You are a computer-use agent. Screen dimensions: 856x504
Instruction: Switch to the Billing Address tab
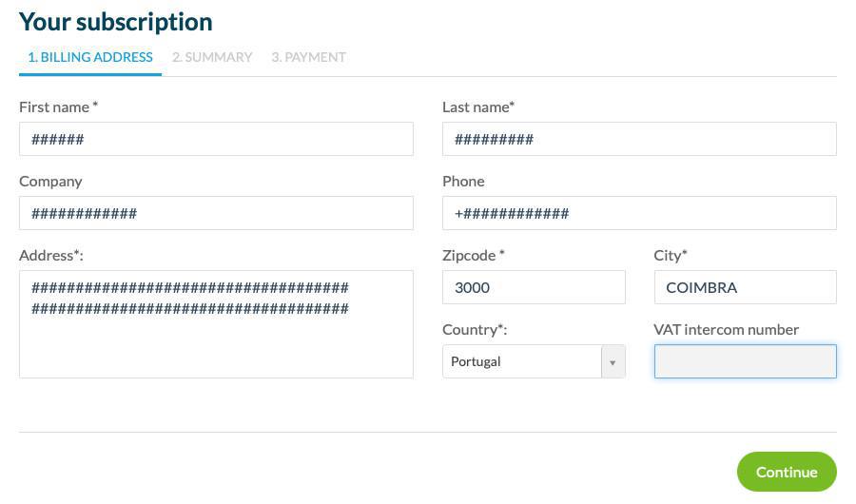click(90, 57)
